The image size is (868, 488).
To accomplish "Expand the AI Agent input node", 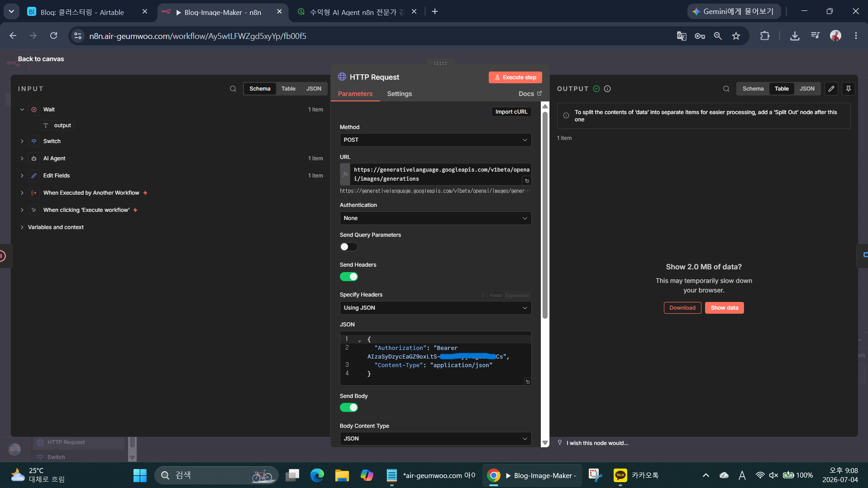I will coord(22,158).
